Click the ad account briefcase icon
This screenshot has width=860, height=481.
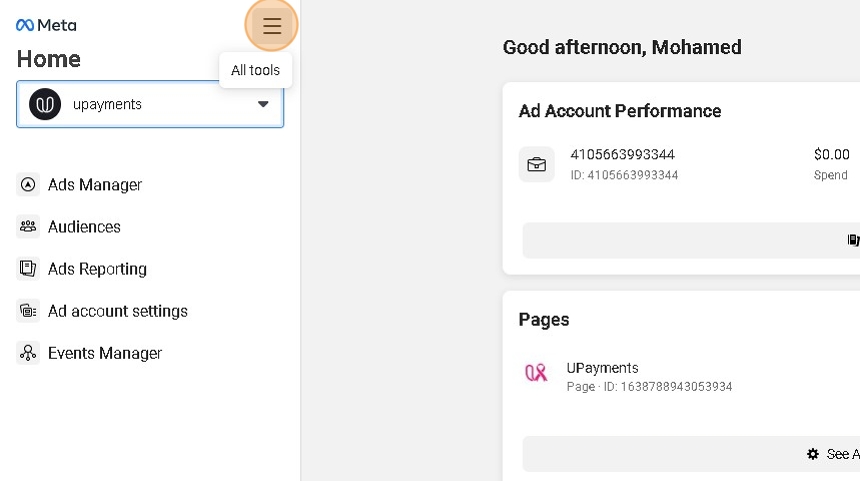pos(537,164)
